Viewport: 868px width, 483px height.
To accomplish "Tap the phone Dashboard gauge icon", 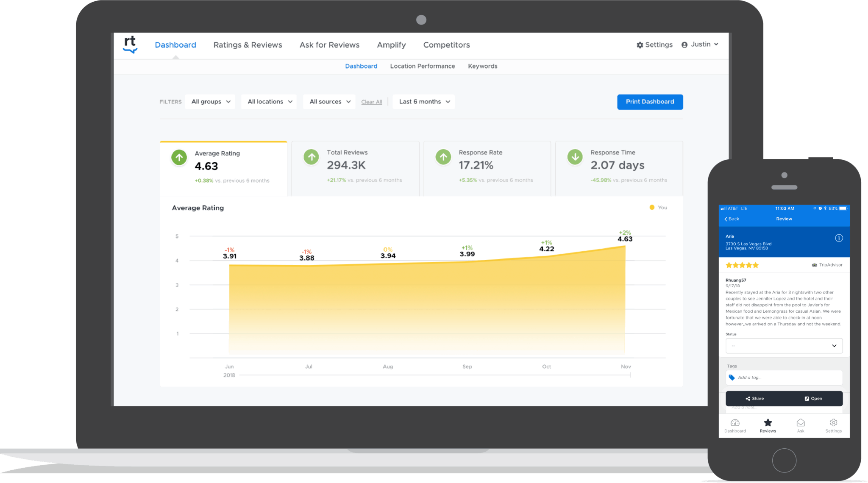I will [x=735, y=423].
